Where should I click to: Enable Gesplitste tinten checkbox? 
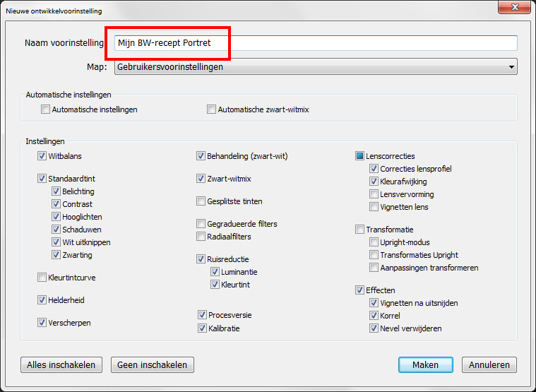click(201, 201)
